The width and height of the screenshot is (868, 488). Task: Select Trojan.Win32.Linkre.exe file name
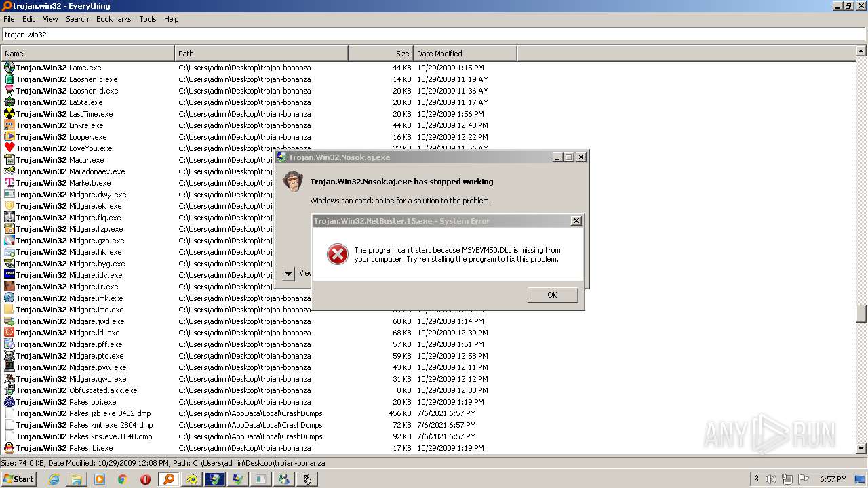click(60, 125)
